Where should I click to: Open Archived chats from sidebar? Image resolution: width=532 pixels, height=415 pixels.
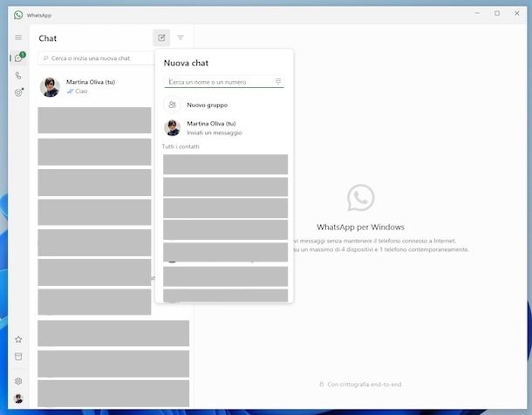tap(18, 357)
